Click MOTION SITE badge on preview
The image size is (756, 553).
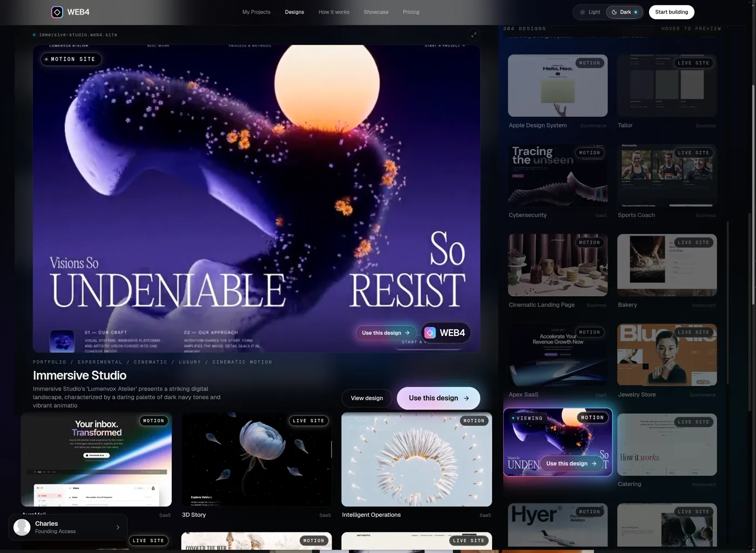pyautogui.click(x=71, y=59)
